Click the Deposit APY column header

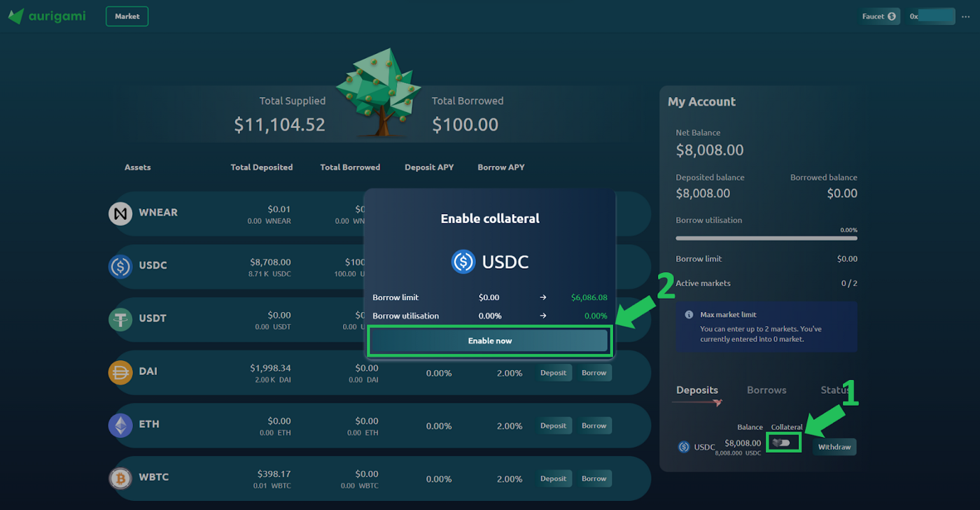point(429,167)
